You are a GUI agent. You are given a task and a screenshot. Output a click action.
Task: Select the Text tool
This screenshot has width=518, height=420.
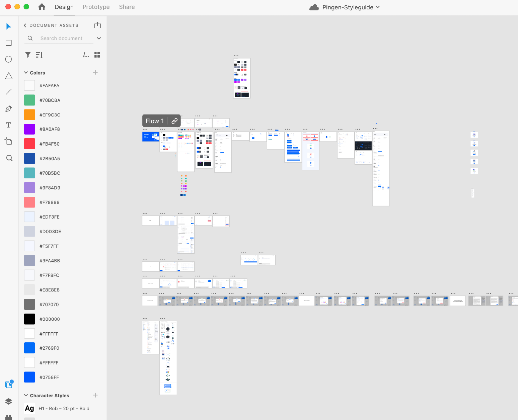pyautogui.click(x=9, y=125)
